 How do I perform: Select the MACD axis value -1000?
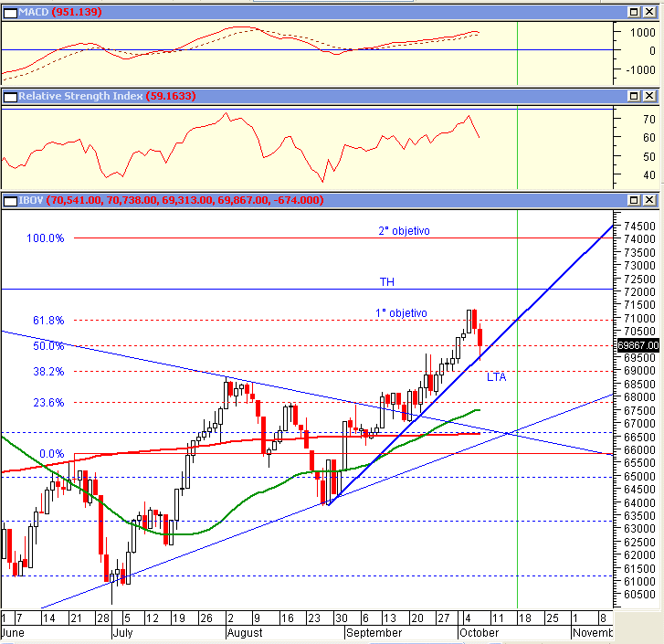(640, 69)
